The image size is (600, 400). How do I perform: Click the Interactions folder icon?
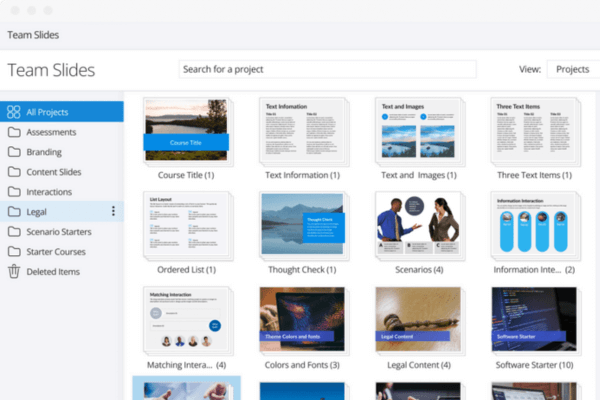[14, 192]
